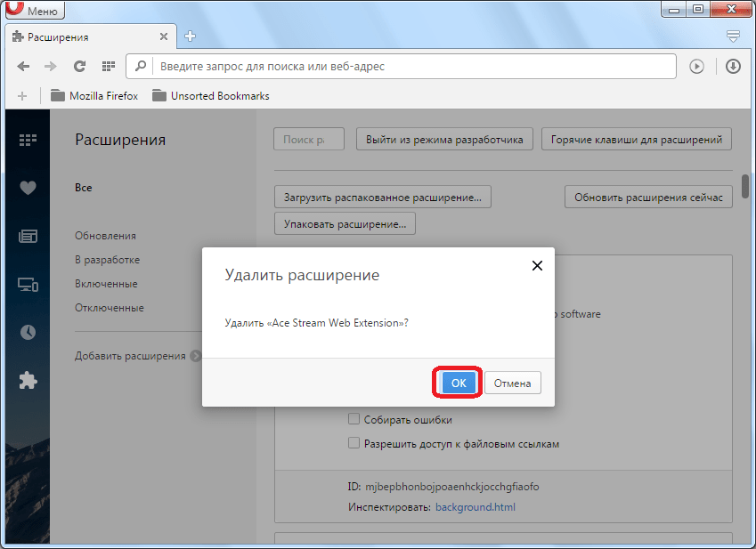Click the extension ID mjbepbhonbojpoaenhckjocchgfiaofo text

451,487
